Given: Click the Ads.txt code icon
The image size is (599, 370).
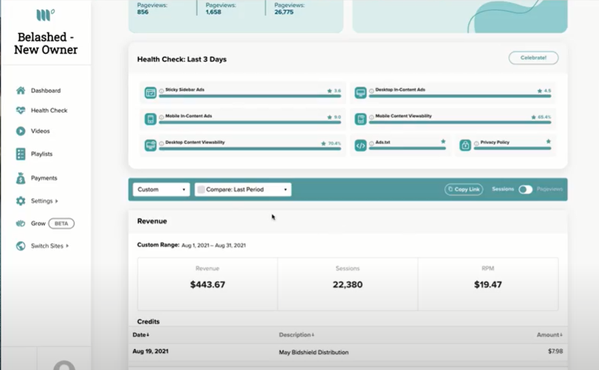Looking at the screenshot, I should tap(360, 145).
